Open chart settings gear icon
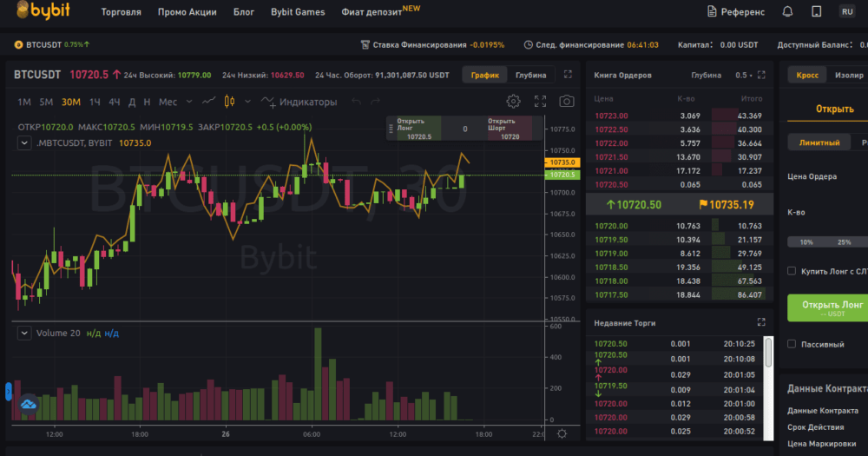Viewport: 868px width, 456px height. tap(513, 102)
